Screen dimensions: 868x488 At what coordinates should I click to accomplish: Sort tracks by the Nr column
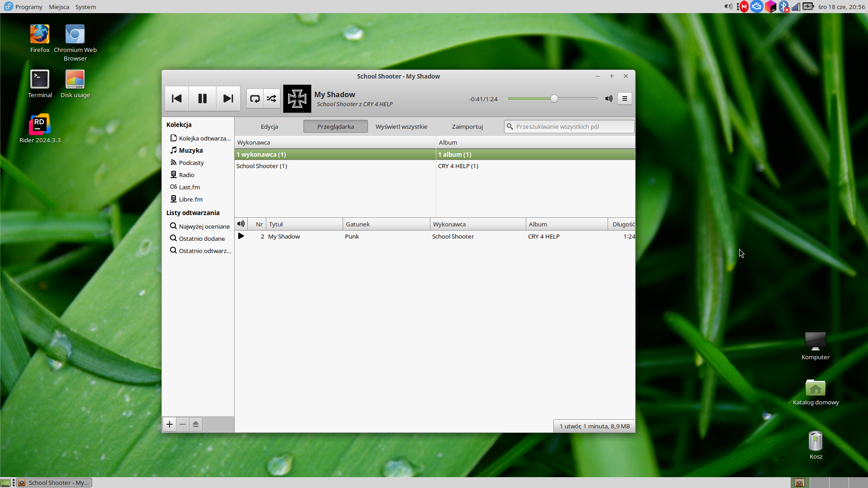(x=257, y=224)
